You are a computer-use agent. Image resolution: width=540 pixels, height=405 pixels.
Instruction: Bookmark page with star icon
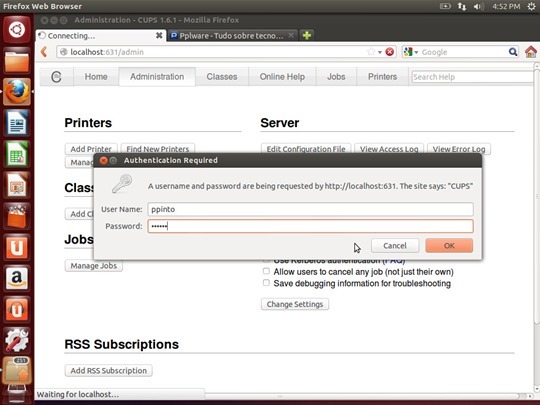[371, 52]
